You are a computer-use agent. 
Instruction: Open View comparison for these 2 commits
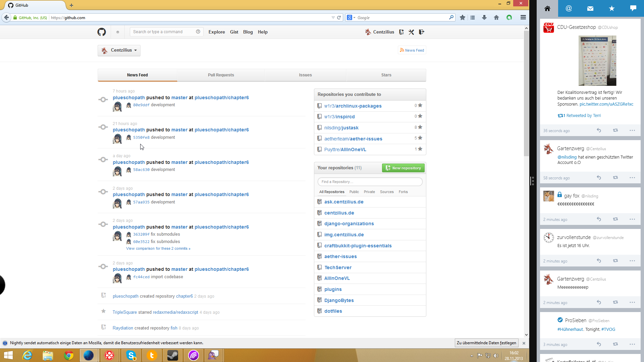[158, 248]
